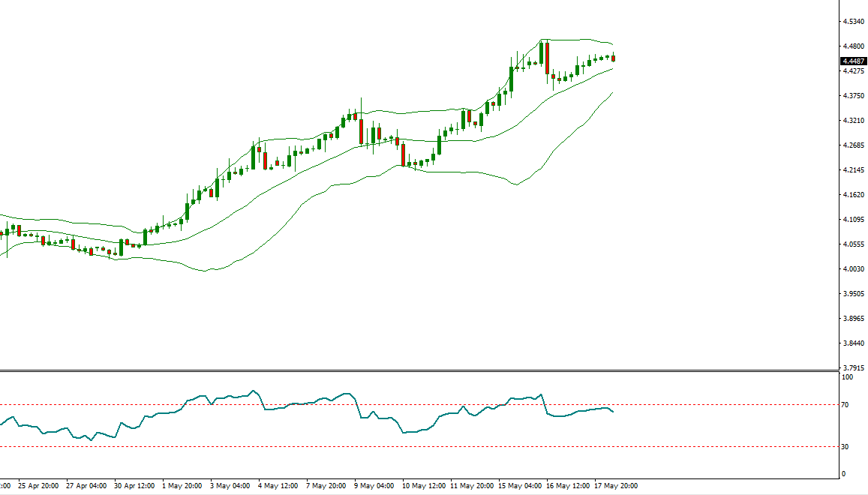Click the current price label 4.4487
Screen dimensions: 868x495
click(852, 61)
